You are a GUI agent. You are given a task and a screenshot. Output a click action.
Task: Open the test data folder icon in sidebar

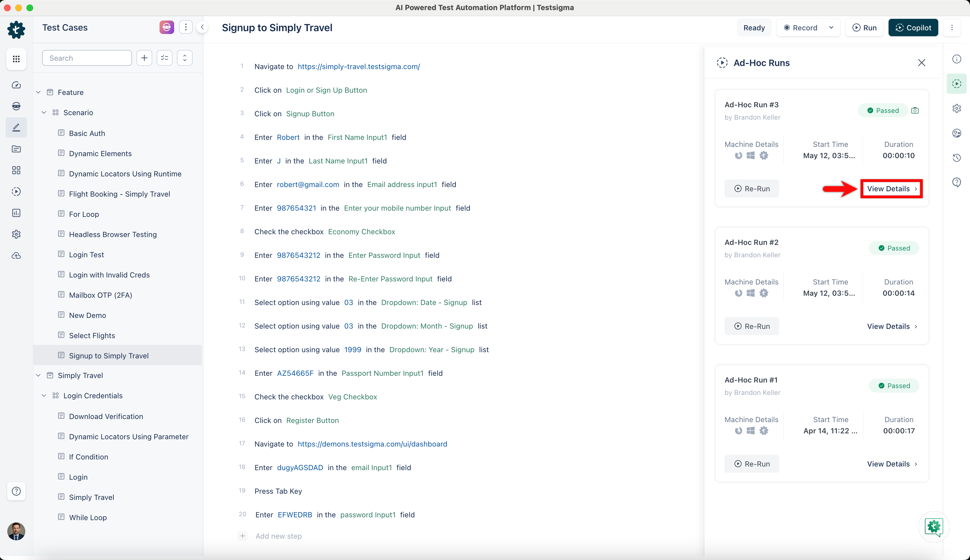tap(16, 149)
